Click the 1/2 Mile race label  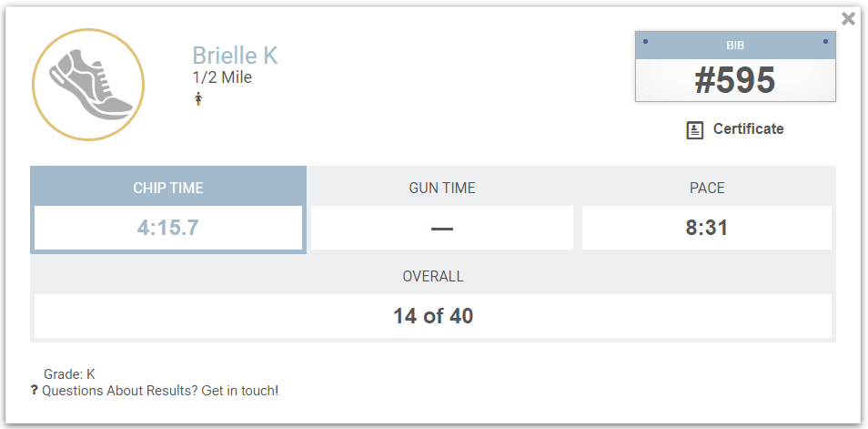point(222,78)
